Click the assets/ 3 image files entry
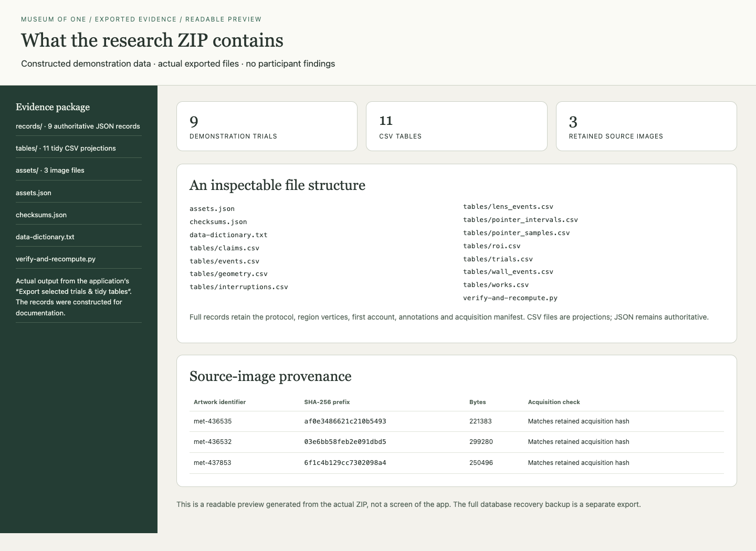756x551 pixels. tap(50, 171)
